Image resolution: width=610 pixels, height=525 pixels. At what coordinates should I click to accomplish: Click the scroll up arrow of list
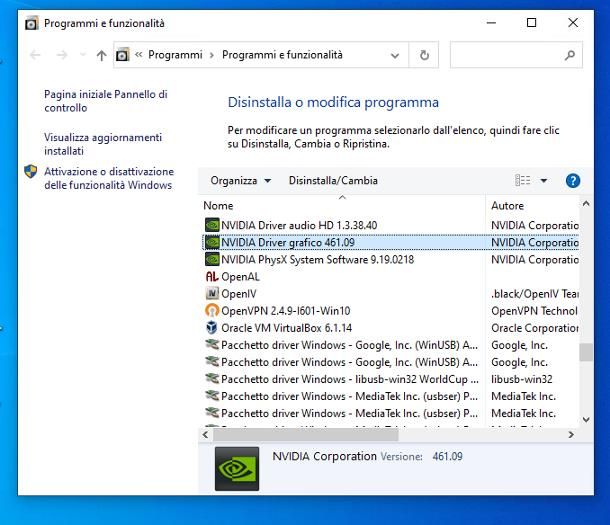coord(586,204)
